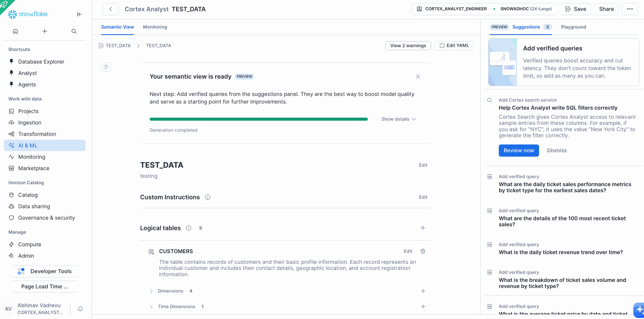Open the notifications bell icon
This screenshot has height=319, width=644.
coord(80,309)
